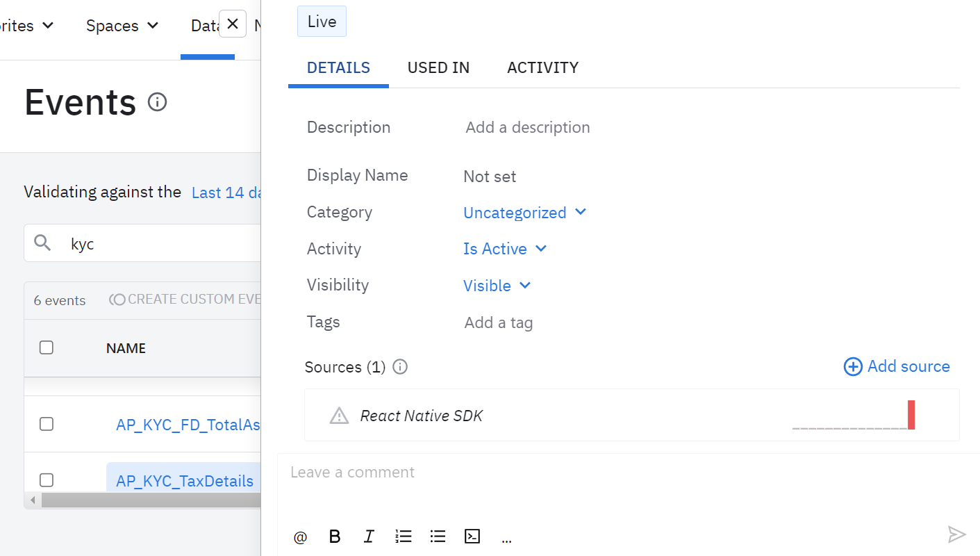Click the React Native SDK source row
This screenshot has width=980, height=556.
tap(632, 415)
